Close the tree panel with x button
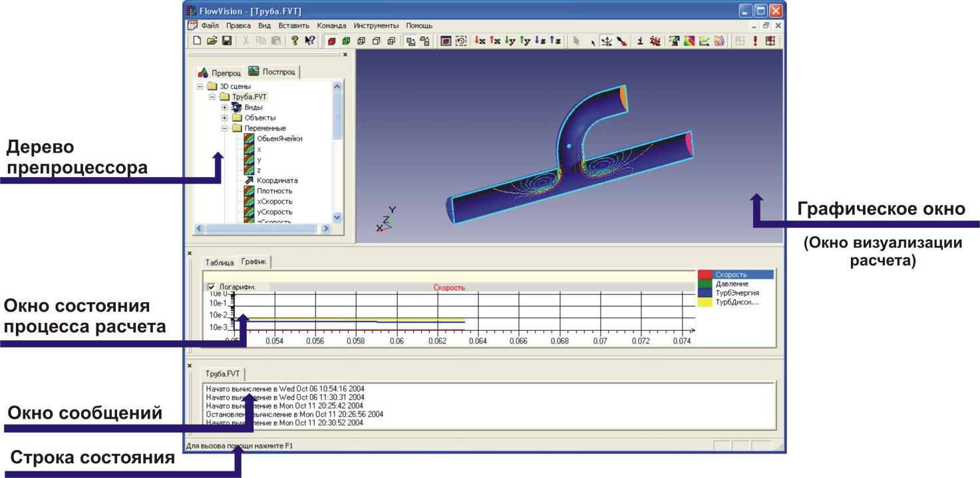The height and width of the screenshot is (478, 980). point(345,55)
